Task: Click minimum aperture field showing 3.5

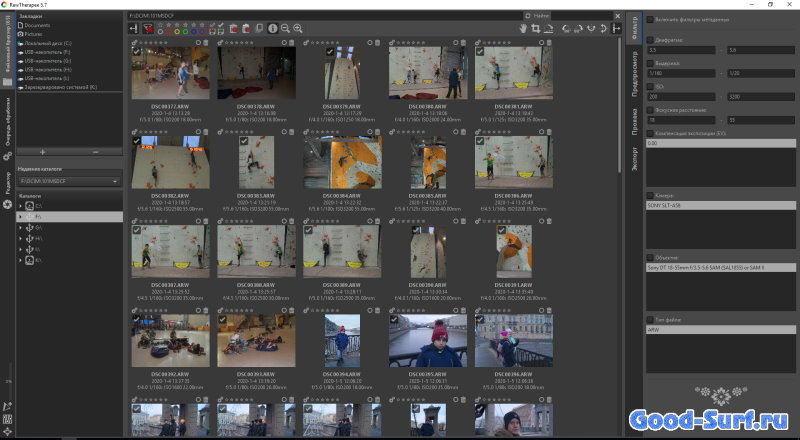Action: point(681,50)
